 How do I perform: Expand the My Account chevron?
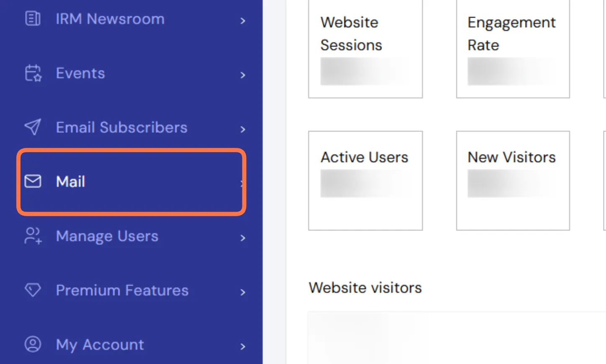tap(243, 347)
